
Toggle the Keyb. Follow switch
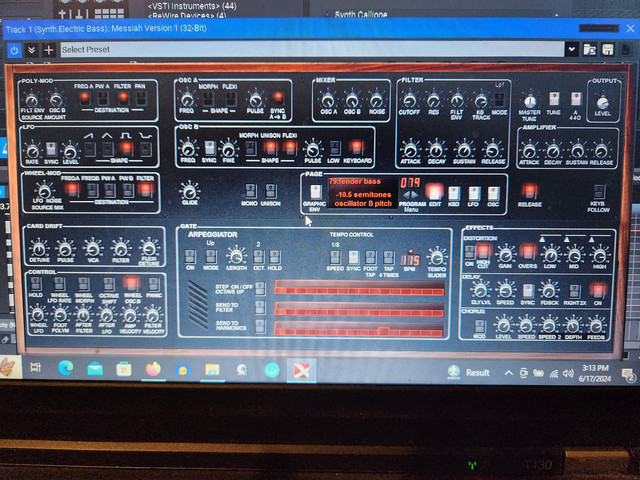[x=598, y=190]
